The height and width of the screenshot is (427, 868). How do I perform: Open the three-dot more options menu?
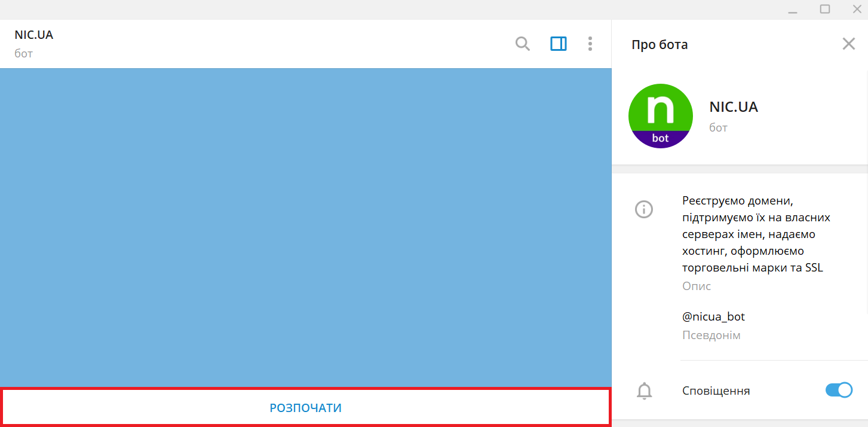pyautogui.click(x=590, y=44)
